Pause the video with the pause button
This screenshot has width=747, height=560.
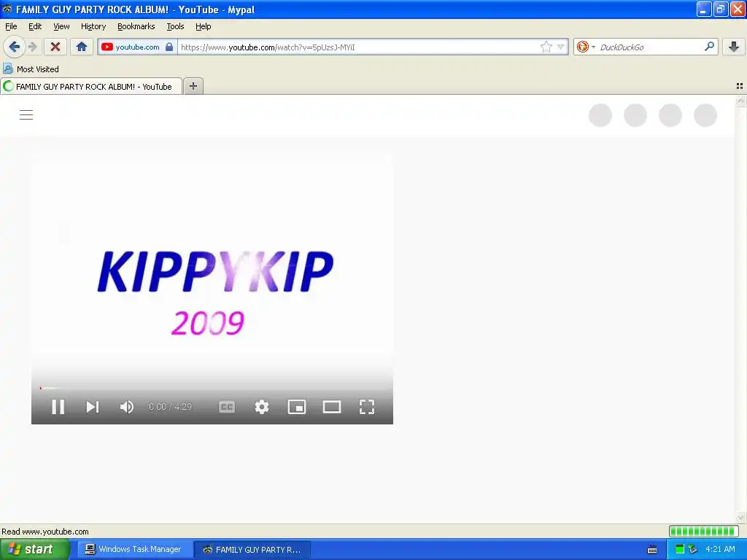pos(58,407)
